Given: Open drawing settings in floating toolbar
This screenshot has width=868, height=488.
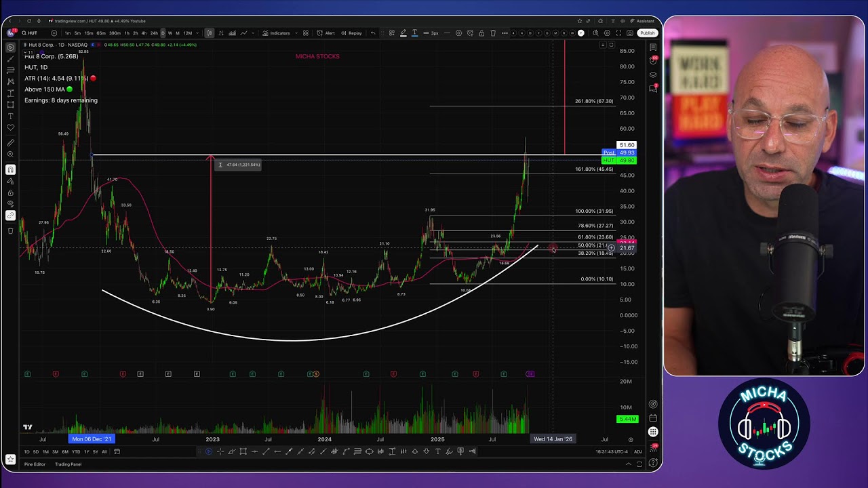Looking at the screenshot, I should pyautogui.click(x=458, y=33).
